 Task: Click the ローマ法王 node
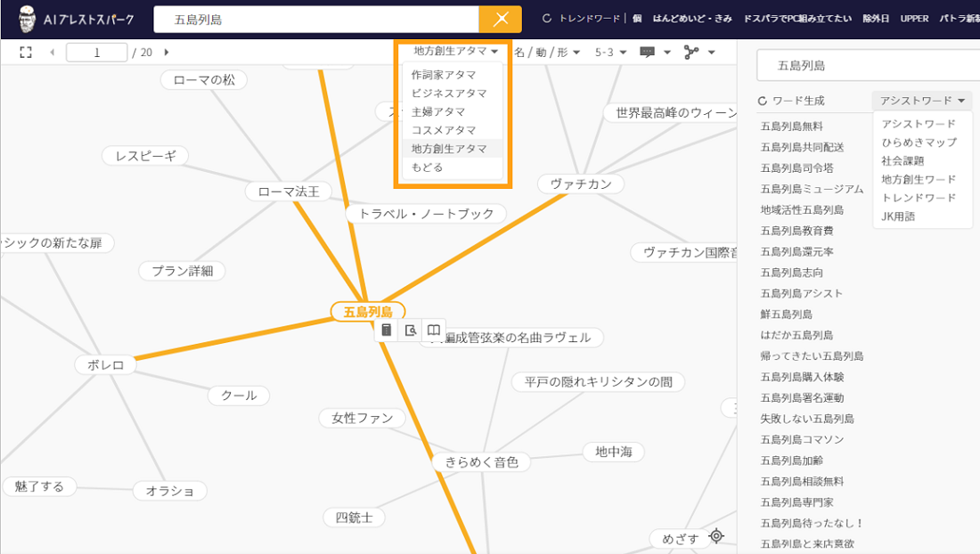click(x=289, y=191)
